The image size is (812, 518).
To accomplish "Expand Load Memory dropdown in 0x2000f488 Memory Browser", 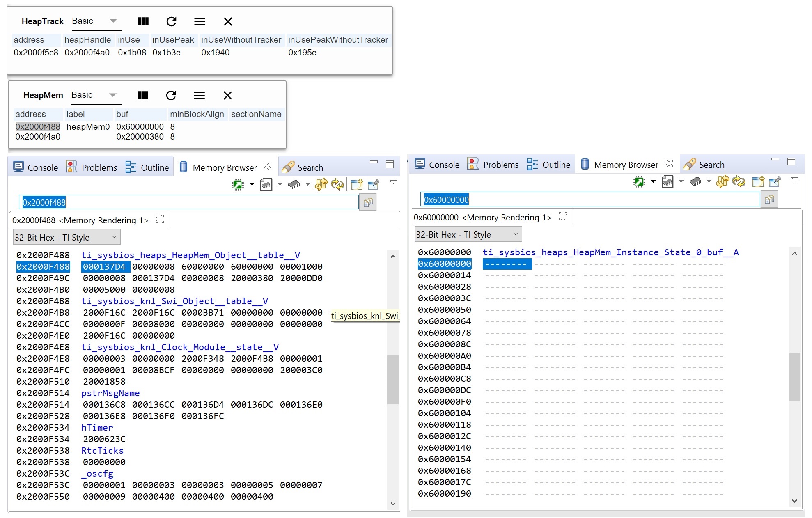I will pyautogui.click(x=307, y=184).
